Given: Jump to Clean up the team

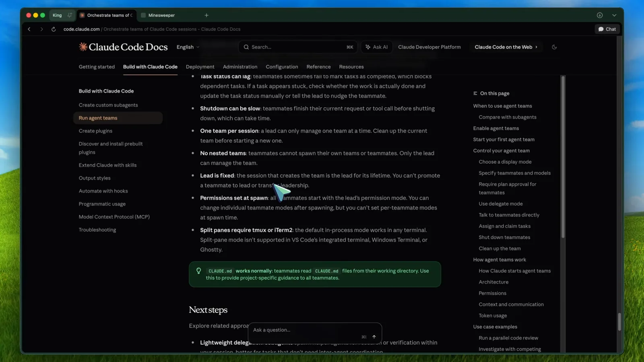Looking at the screenshot, I should click(x=500, y=249).
